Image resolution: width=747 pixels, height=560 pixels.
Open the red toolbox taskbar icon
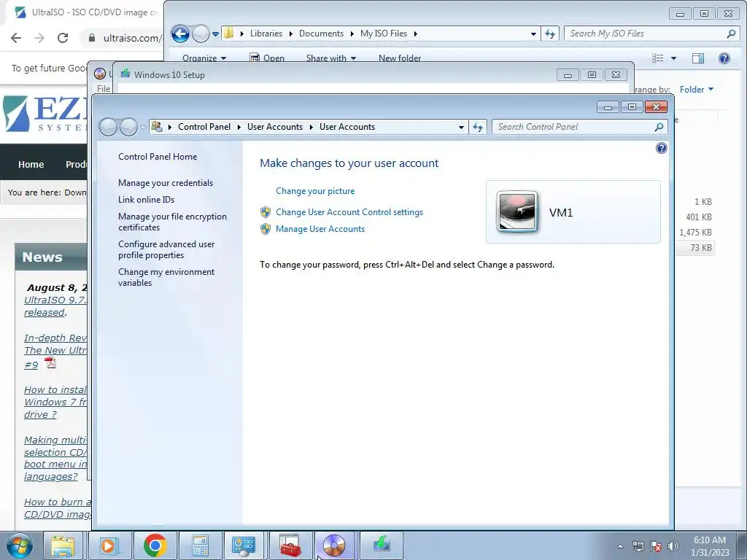coord(290,545)
